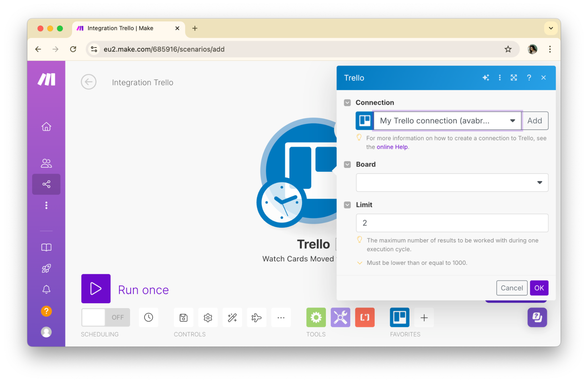Click the Run once play button
Screen dimensions: 588x383
(96, 288)
